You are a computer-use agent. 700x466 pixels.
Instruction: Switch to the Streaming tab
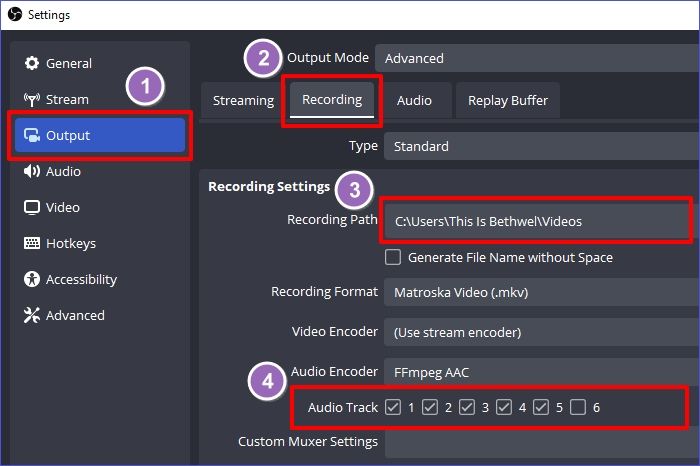point(243,100)
